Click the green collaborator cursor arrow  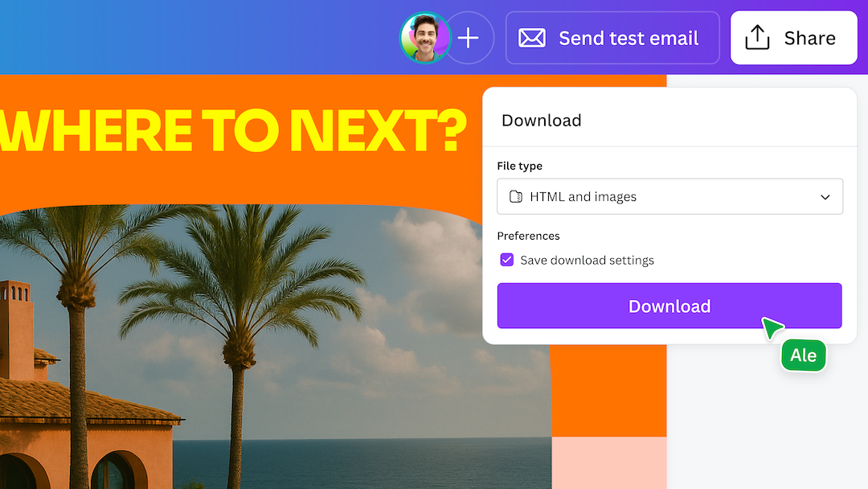772,328
